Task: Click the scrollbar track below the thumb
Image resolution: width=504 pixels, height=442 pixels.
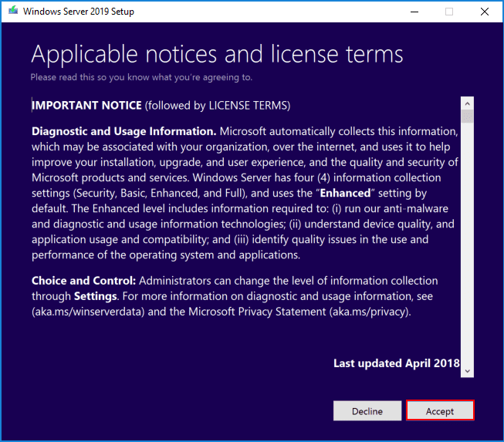Action: (x=468, y=244)
